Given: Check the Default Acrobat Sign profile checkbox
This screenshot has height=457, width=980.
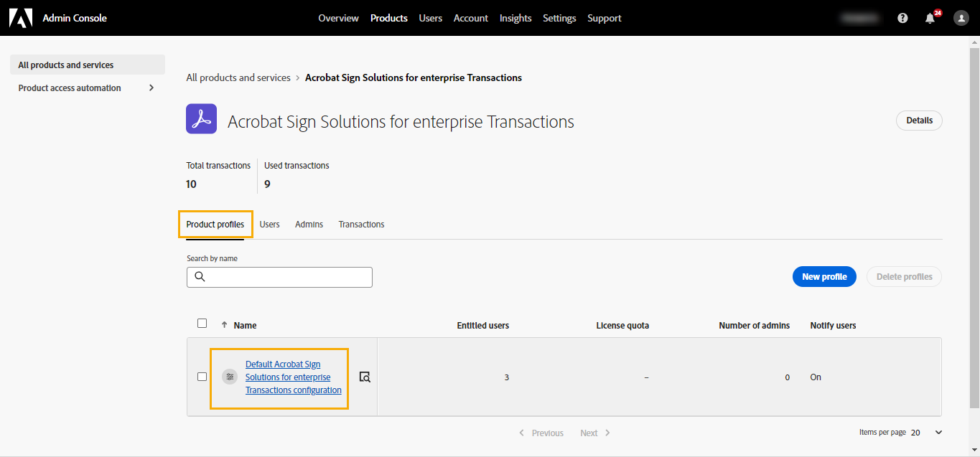Looking at the screenshot, I should coord(202,377).
